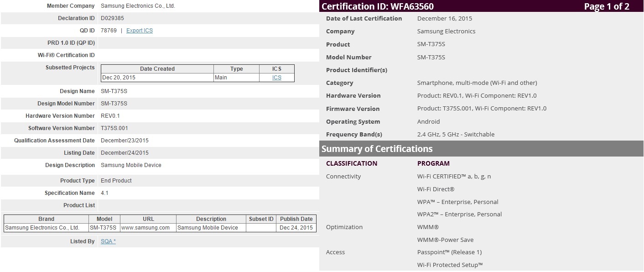Select the Wi-Fi Direct program entry
The width and height of the screenshot is (644, 272).
pyautogui.click(x=436, y=189)
